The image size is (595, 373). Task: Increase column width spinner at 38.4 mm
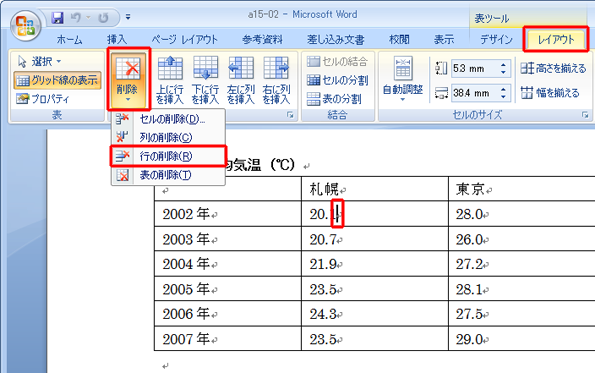pyautogui.click(x=503, y=89)
